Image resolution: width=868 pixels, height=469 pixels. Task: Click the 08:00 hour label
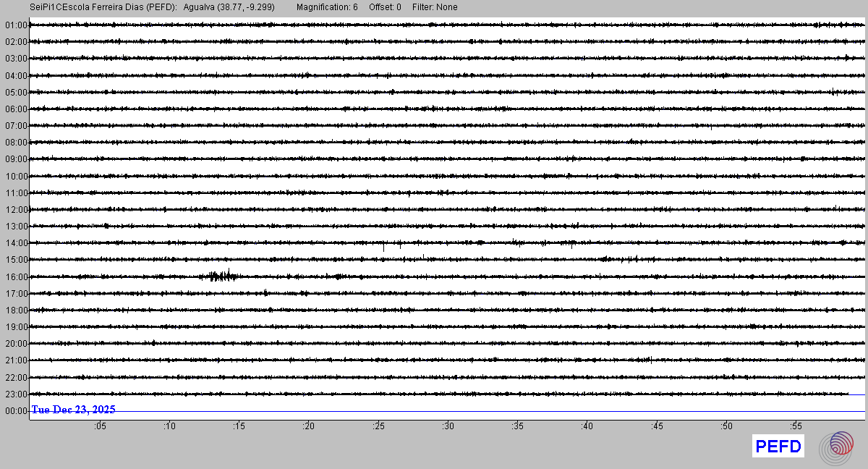tap(15, 143)
